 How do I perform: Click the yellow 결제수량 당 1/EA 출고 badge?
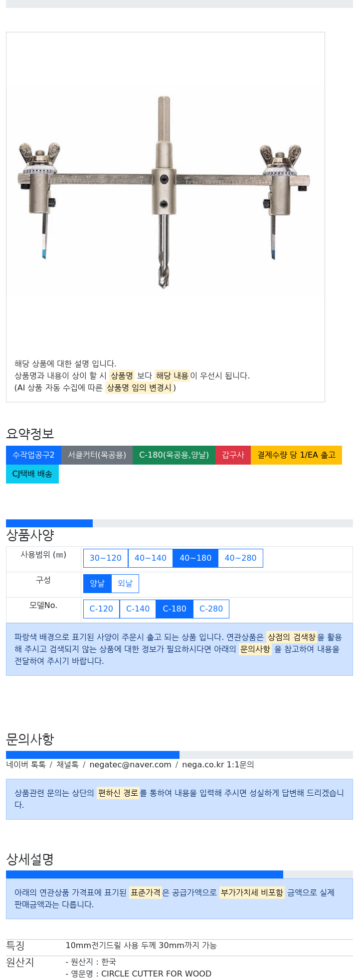(x=296, y=455)
